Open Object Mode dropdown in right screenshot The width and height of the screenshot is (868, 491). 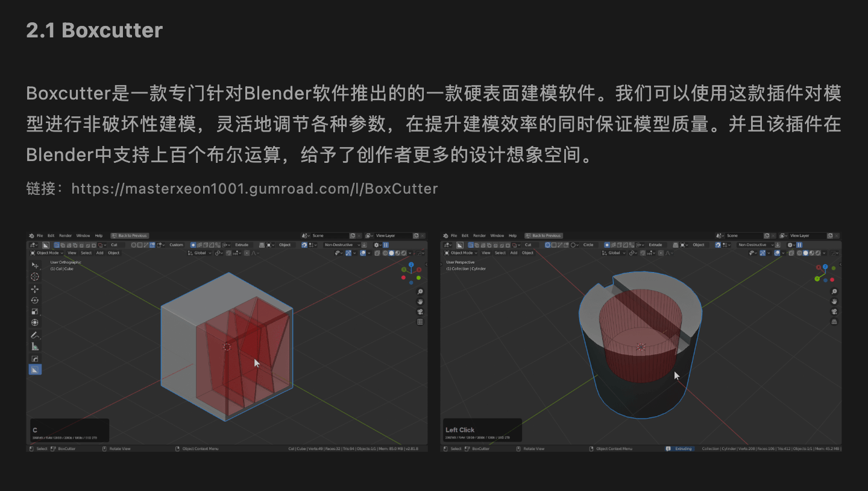(x=461, y=253)
